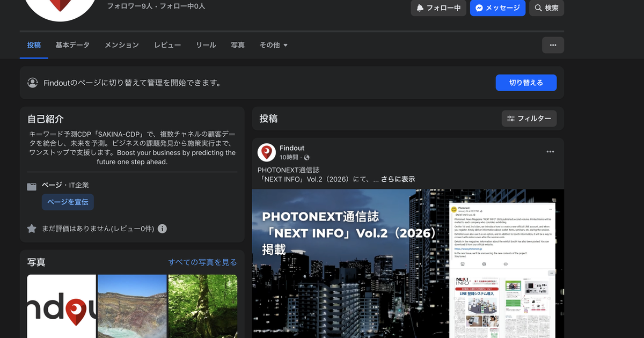
Task: Open the volcanic crater photo thumbnail
Action: (x=132, y=306)
